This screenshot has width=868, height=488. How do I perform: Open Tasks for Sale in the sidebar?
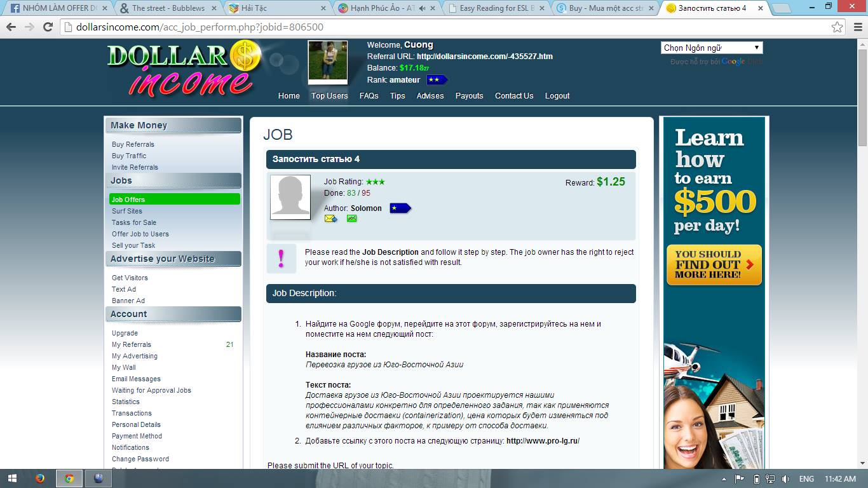[134, 222]
